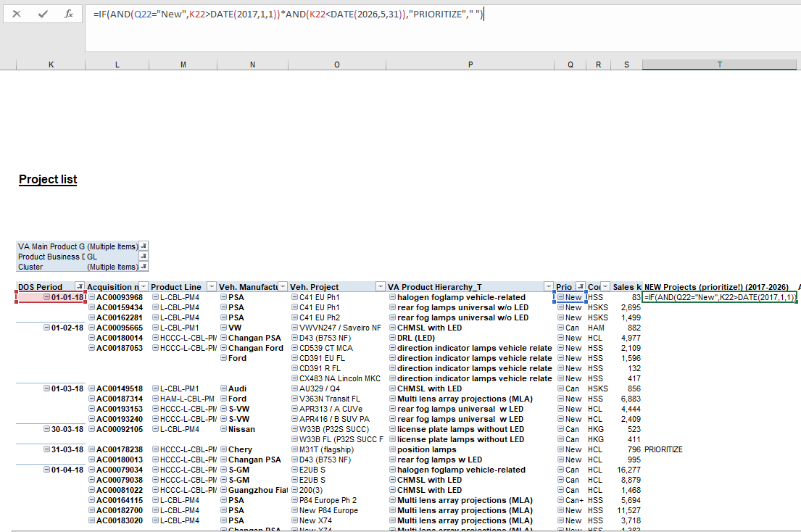Open the Product Line header dropdown
The height and width of the screenshot is (532, 801).
tap(212, 286)
